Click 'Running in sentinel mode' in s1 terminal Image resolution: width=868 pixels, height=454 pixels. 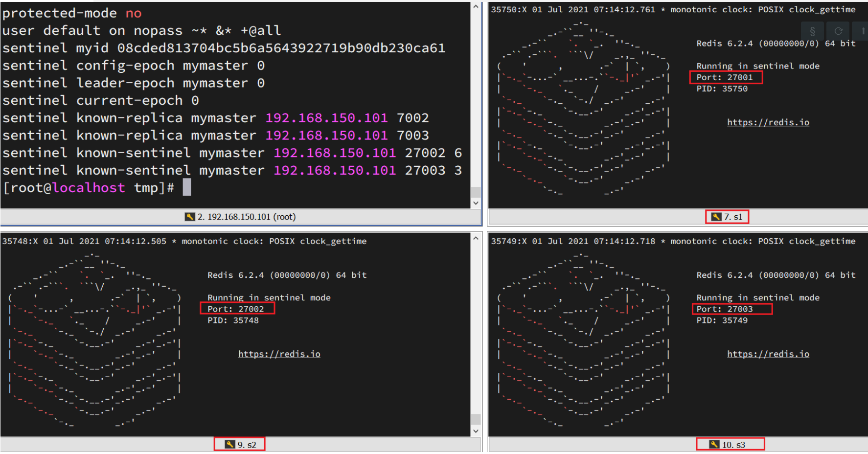[x=758, y=66]
